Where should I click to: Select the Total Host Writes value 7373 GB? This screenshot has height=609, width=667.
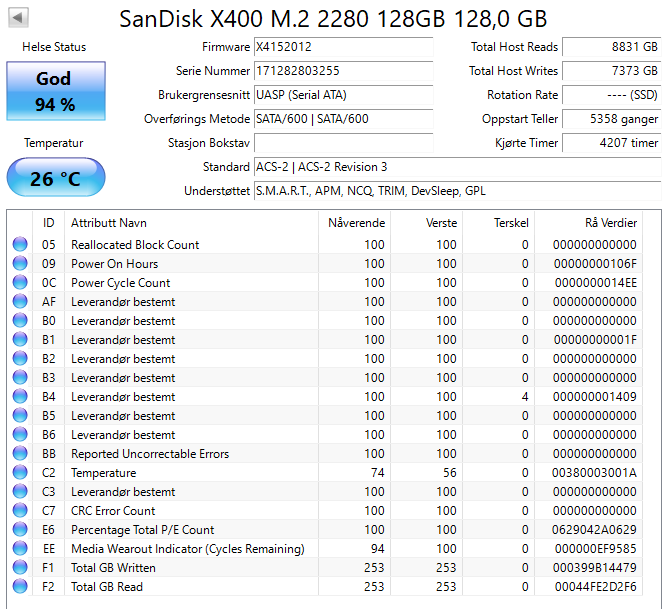[611, 71]
